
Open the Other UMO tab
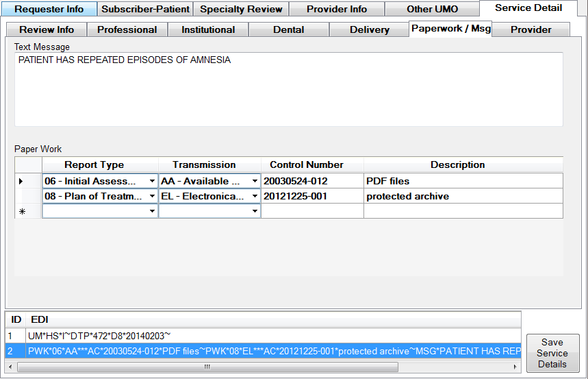pyautogui.click(x=432, y=10)
